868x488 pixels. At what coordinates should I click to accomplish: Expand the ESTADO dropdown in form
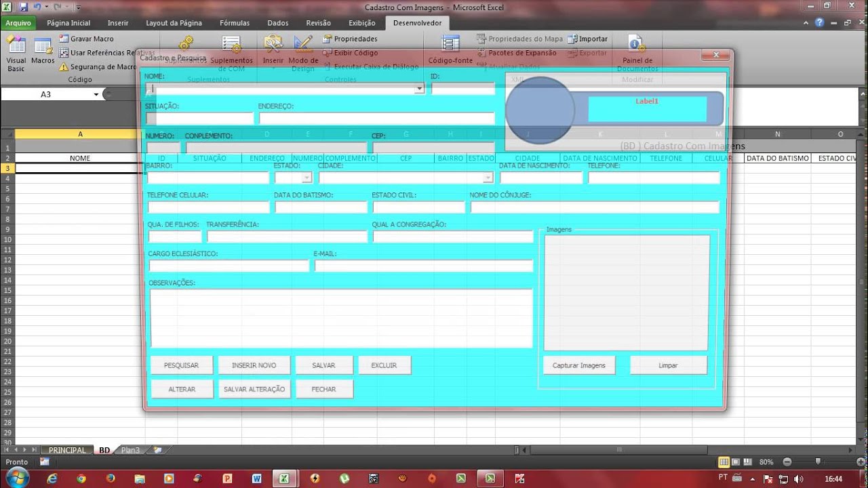[x=307, y=178]
